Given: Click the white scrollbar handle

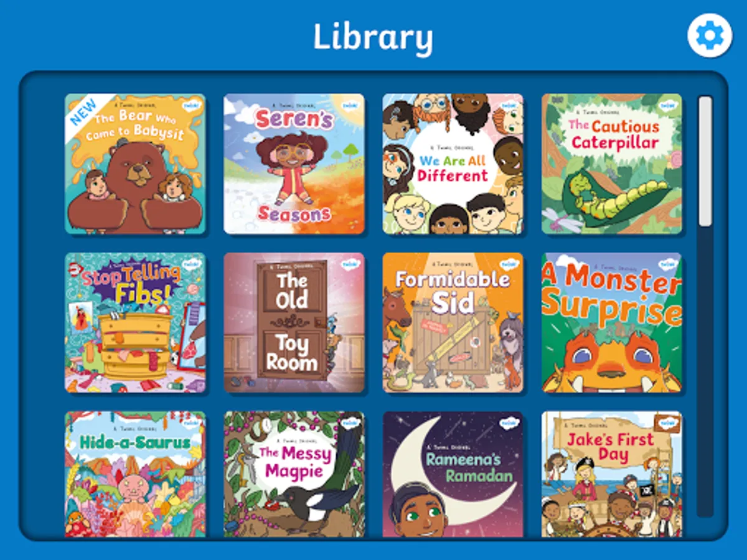Looking at the screenshot, I should click(705, 161).
